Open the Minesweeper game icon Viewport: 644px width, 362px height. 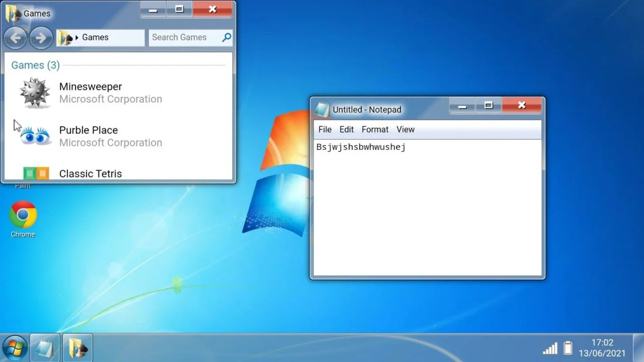click(x=35, y=92)
